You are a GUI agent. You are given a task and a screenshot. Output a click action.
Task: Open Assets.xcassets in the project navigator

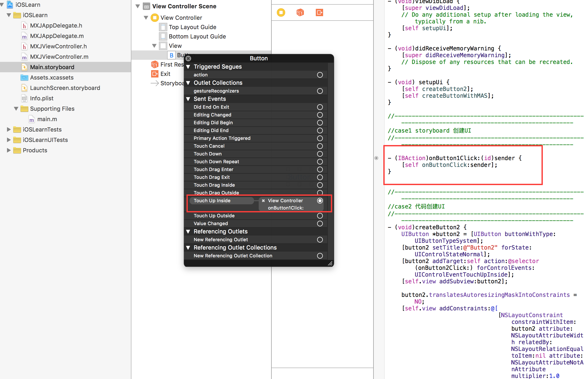[52, 77]
